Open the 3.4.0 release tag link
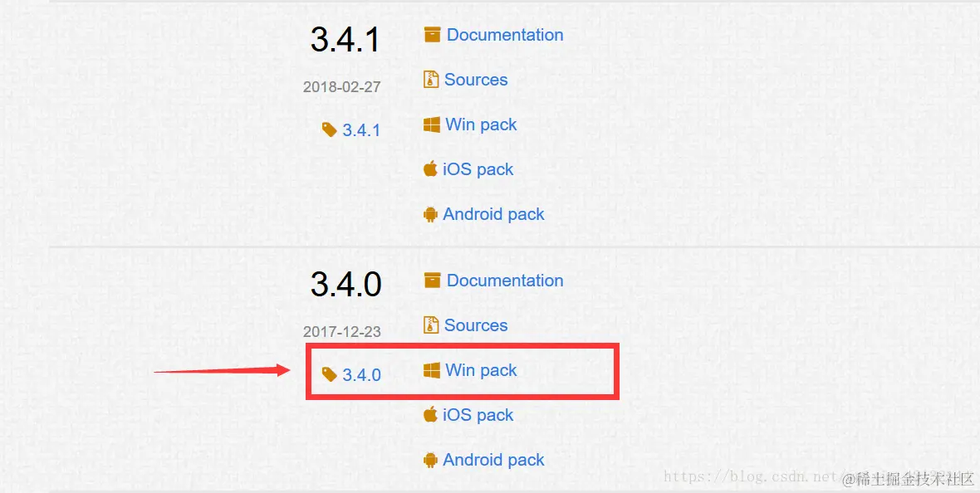This screenshot has width=980, height=493. (362, 375)
